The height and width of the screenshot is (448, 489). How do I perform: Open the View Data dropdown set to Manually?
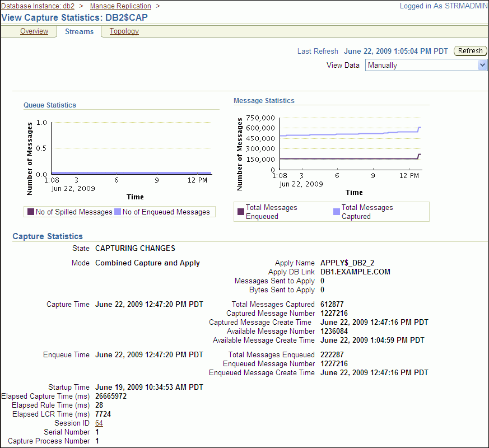[426, 65]
